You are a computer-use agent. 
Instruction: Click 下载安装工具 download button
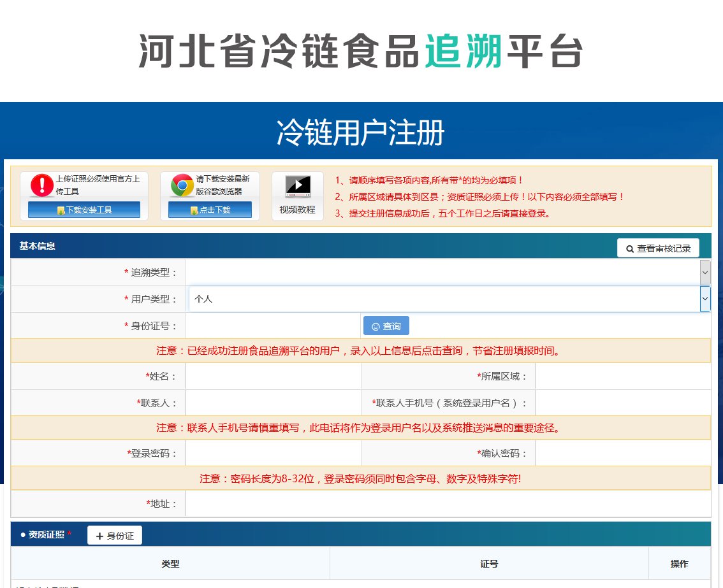[x=84, y=210]
